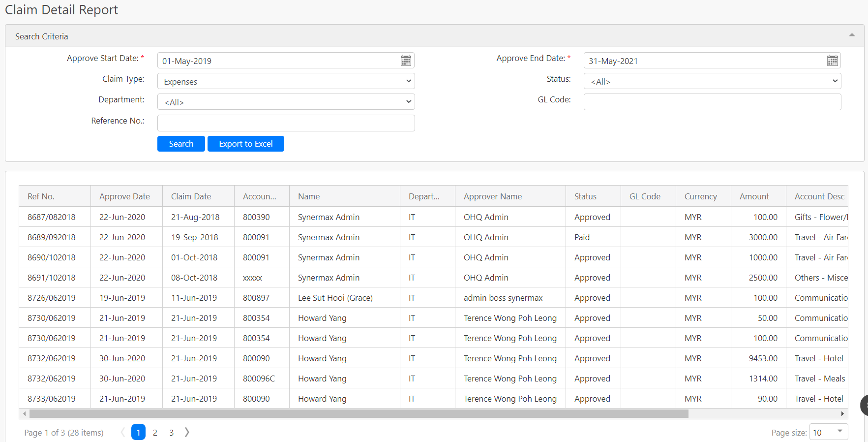Click ref number 8691/102018

click(52, 278)
